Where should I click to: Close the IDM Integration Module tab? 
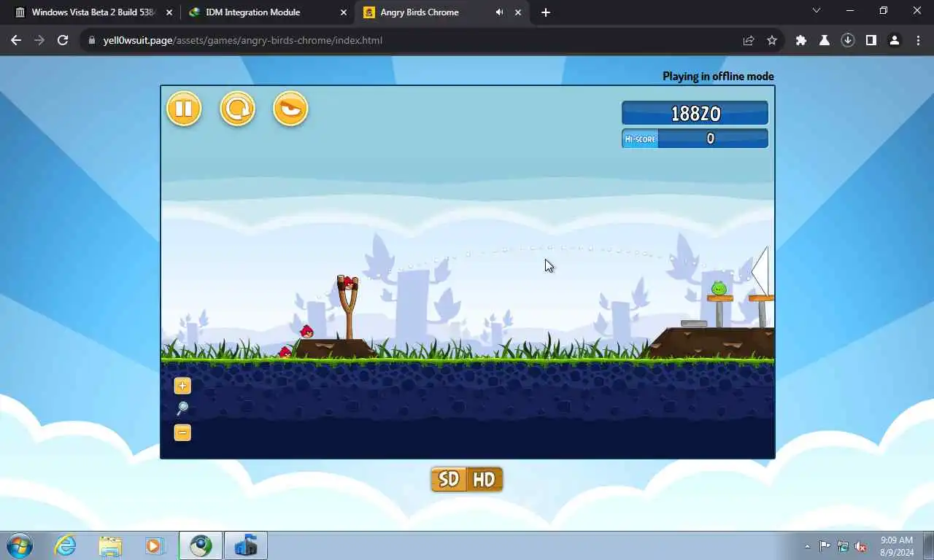click(344, 12)
